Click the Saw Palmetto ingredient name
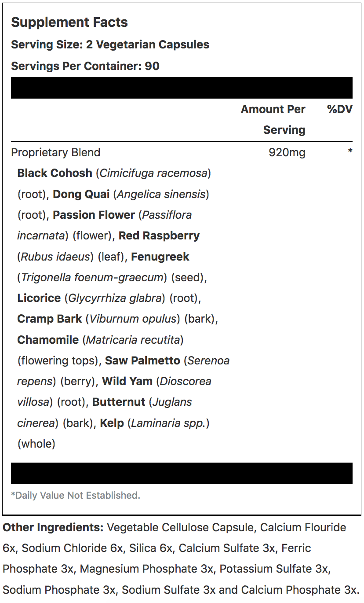This screenshot has width=364, height=603. pyautogui.click(x=142, y=360)
